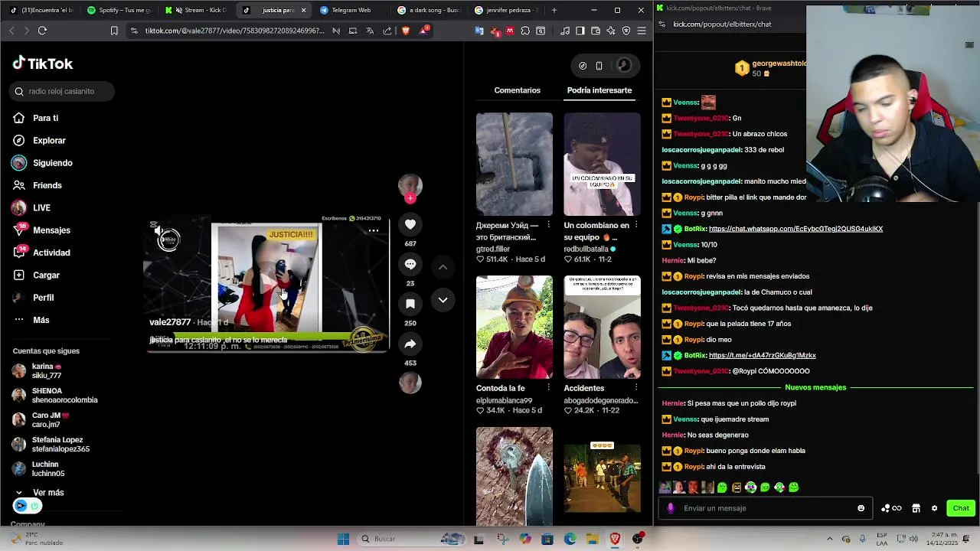
Task: Open Brave main hamburger menu
Action: point(642,31)
